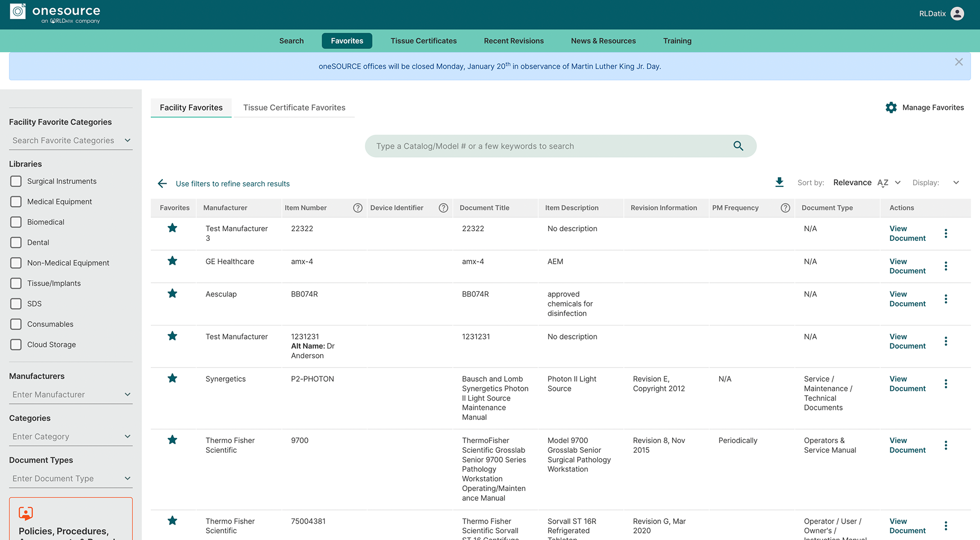View Document for item 22322
980x540 pixels.
pos(908,233)
